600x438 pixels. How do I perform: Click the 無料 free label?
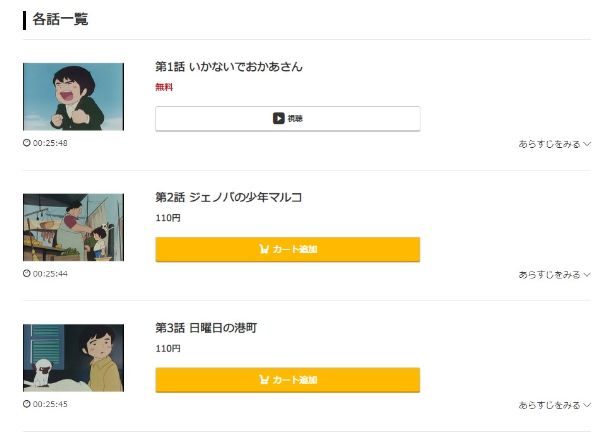164,87
